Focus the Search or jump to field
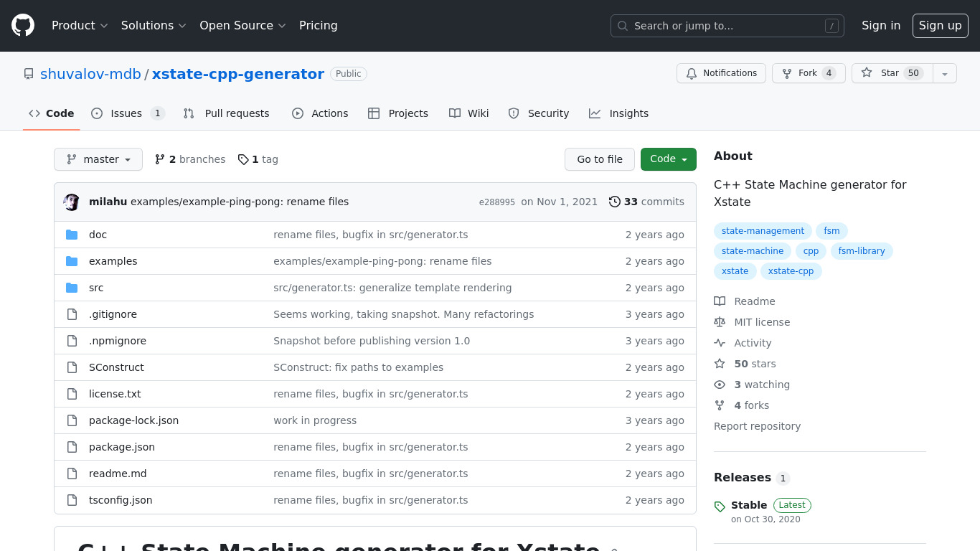Image resolution: width=980 pixels, height=551 pixels. click(x=727, y=26)
